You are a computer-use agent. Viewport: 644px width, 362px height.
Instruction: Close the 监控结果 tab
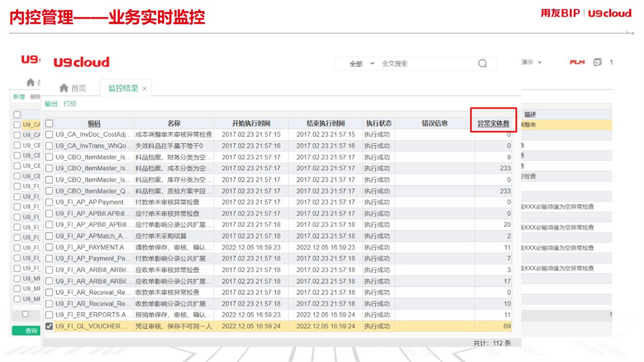coord(144,88)
